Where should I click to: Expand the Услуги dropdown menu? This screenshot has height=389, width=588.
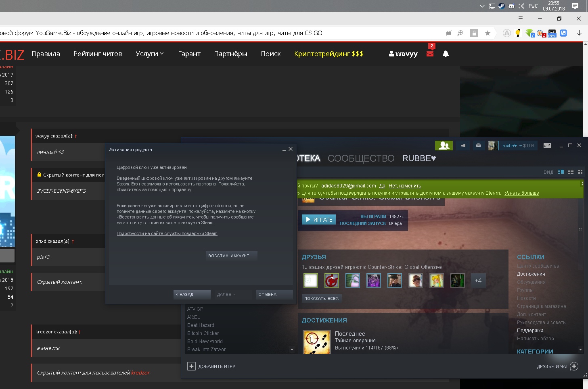[x=150, y=54]
